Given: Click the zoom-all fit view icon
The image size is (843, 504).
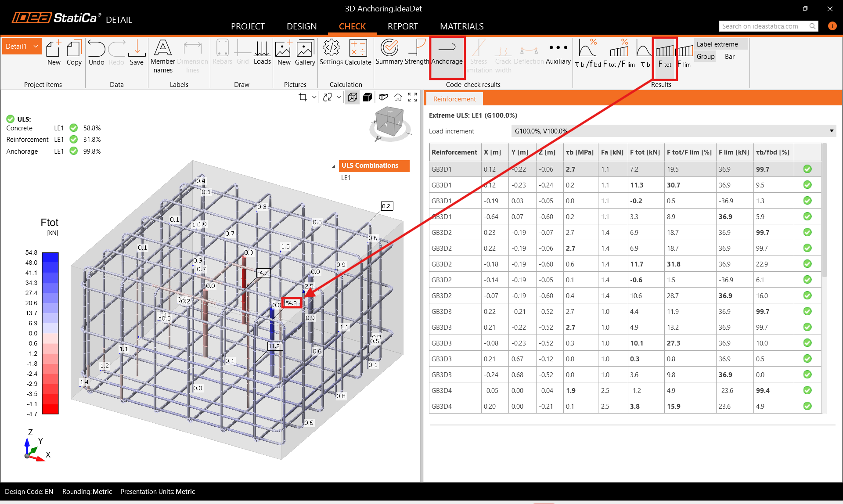Looking at the screenshot, I should tap(412, 97).
